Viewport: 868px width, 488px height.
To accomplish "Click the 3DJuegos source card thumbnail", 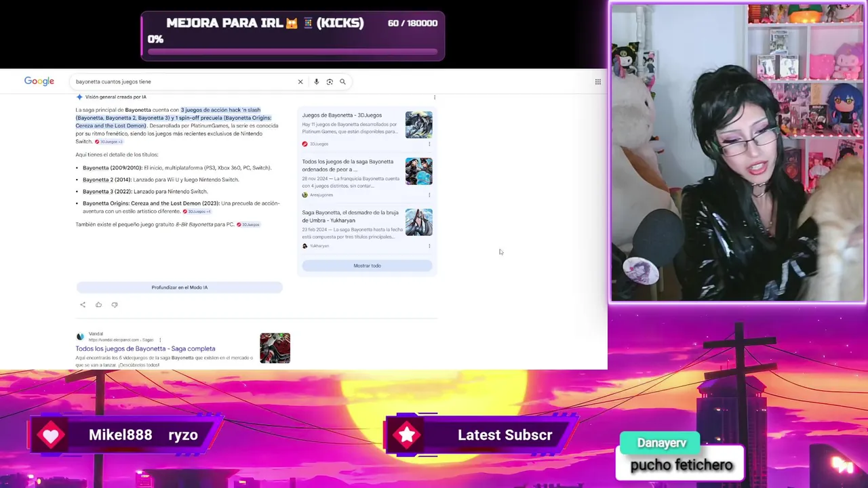I will [418, 125].
